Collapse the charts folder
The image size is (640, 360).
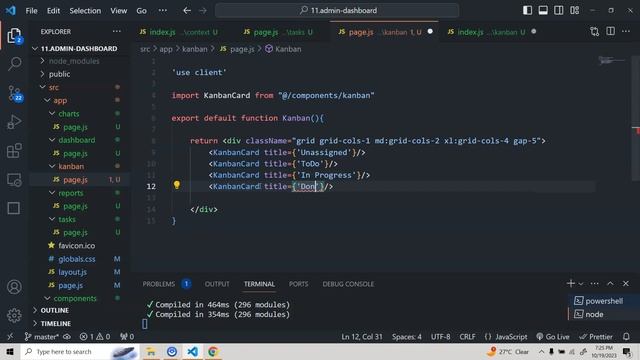click(69, 113)
